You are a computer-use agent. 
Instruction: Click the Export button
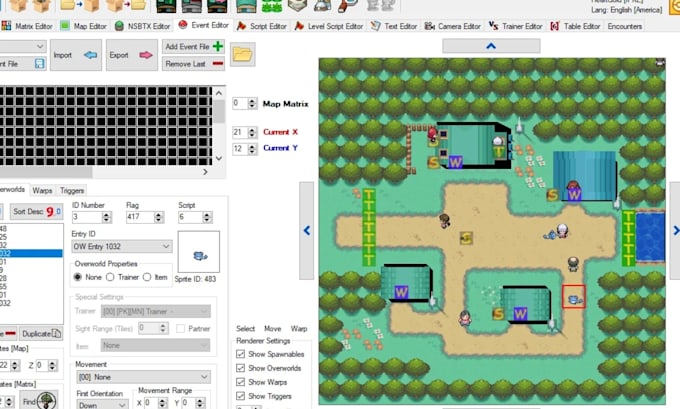coord(131,55)
